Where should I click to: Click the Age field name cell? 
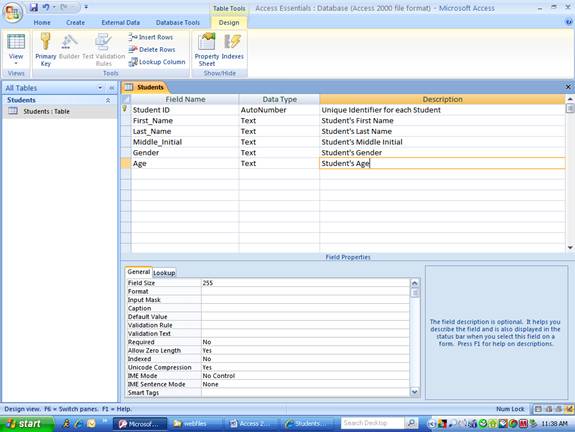[185, 163]
